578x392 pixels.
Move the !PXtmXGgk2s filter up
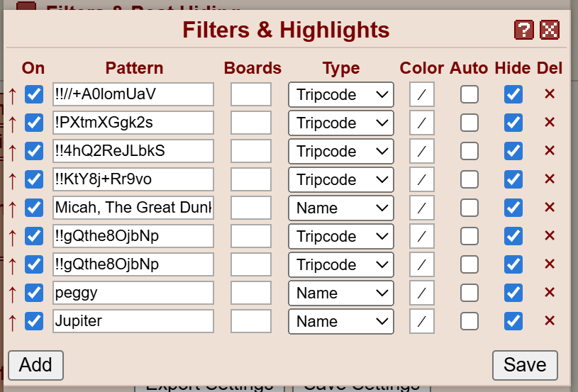[13, 123]
